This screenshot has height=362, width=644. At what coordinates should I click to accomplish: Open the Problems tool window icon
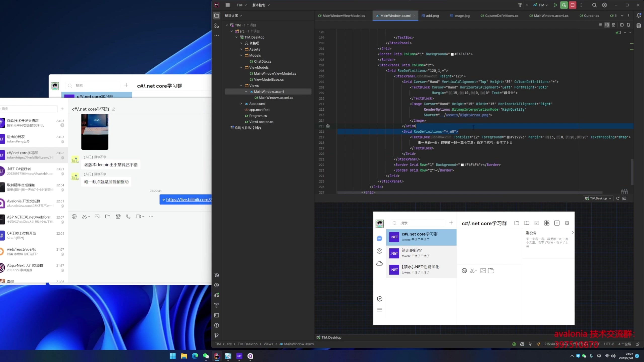coord(217,325)
